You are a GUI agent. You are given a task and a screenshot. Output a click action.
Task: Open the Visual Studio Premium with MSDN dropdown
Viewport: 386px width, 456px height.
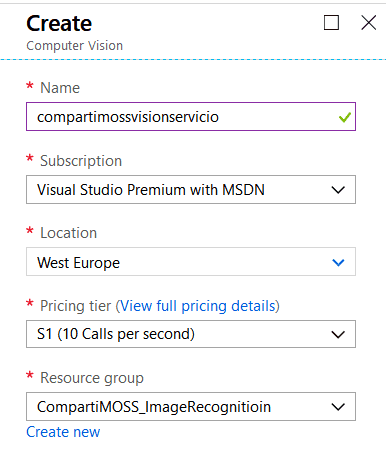[191, 190]
